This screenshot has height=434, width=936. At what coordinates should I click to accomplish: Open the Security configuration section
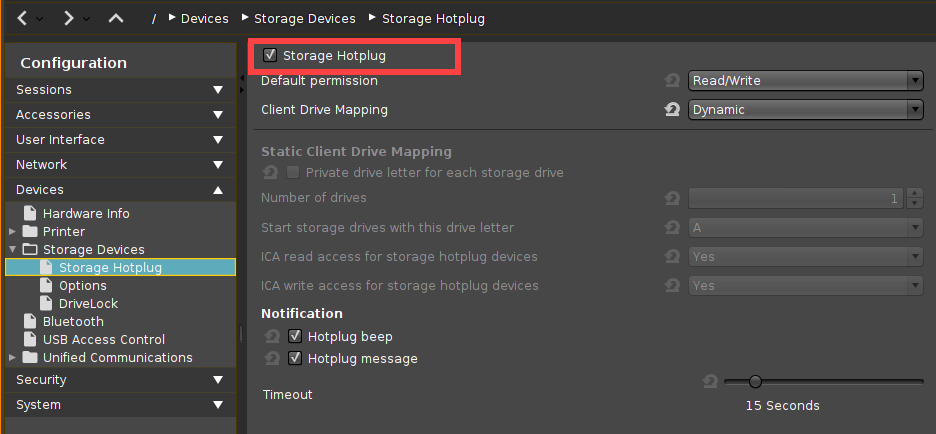pos(120,380)
